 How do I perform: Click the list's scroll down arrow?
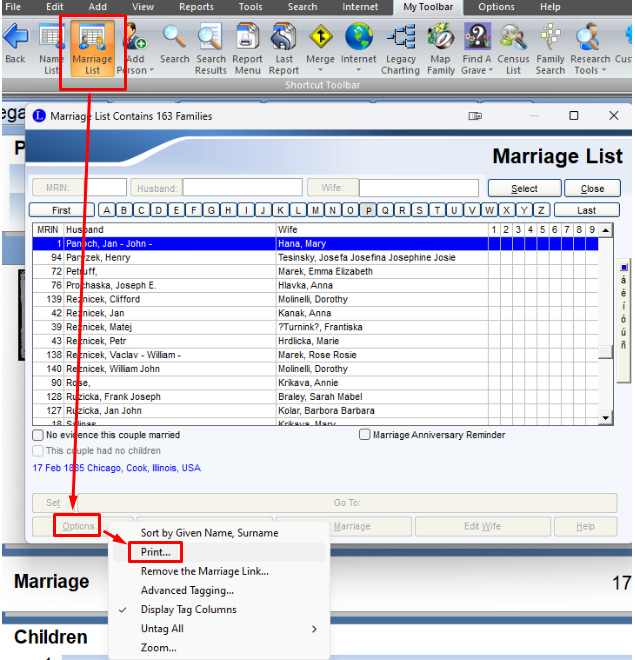tap(606, 418)
